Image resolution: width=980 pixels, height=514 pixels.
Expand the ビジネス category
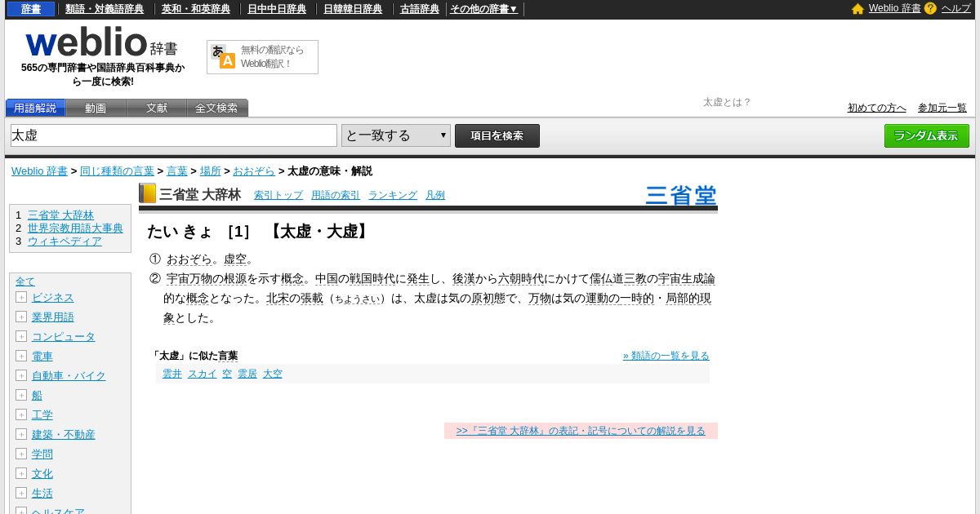(21, 297)
